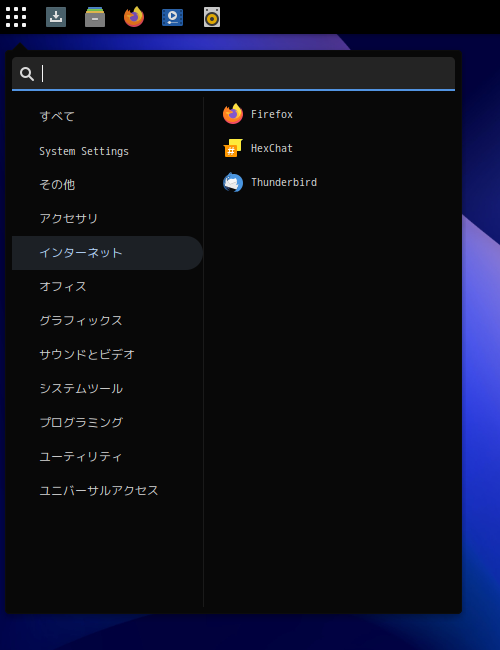Focus the application search field
This screenshot has width=500, height=650.
[x=233, y=74]
